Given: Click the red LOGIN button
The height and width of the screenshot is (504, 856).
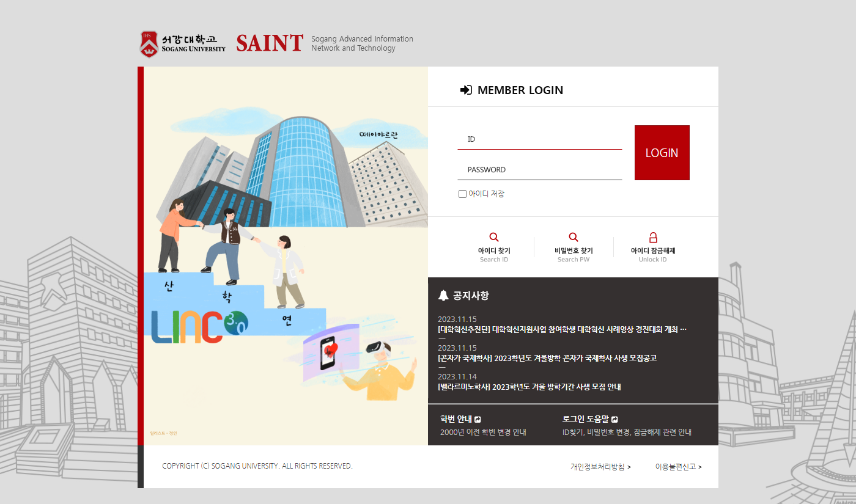Looking at the screenshot, I should point(662,153).
